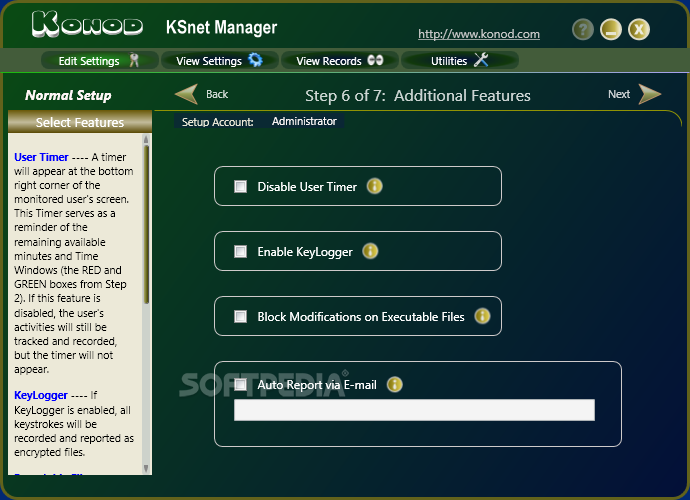Click the help question mark icon
690x500 pixels.
pos(583,29)
